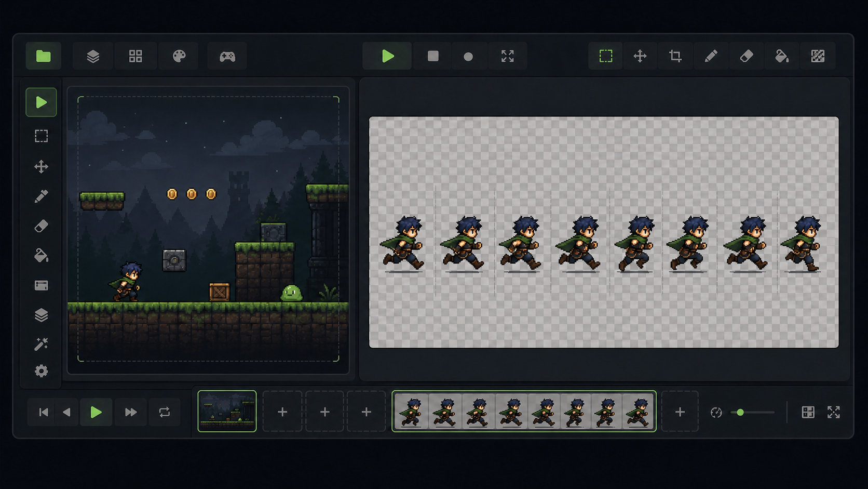Select the move tool in top-right toolbar
This screenshot has width=868, height=489.
click(640, 56)
